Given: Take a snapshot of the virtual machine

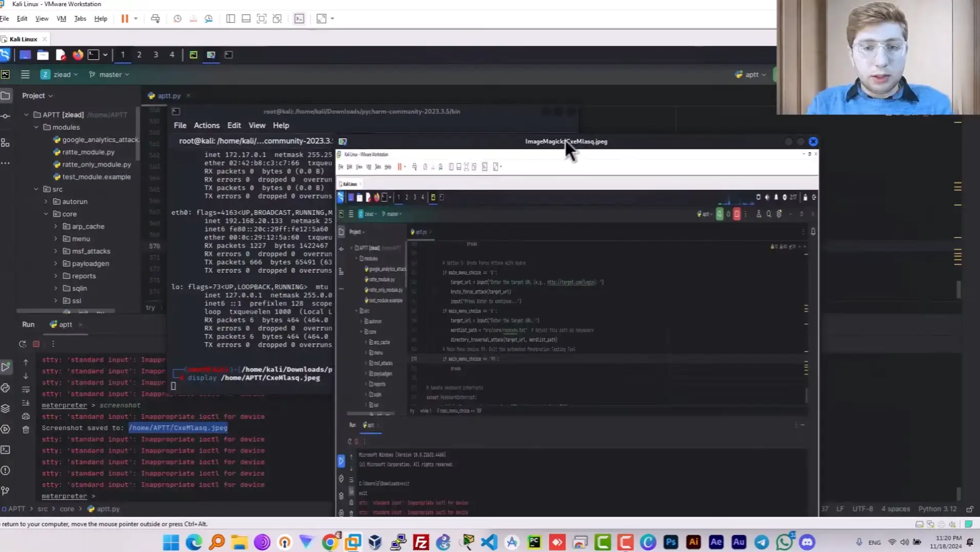Looking at the screenshot, I should click(178, 18).
